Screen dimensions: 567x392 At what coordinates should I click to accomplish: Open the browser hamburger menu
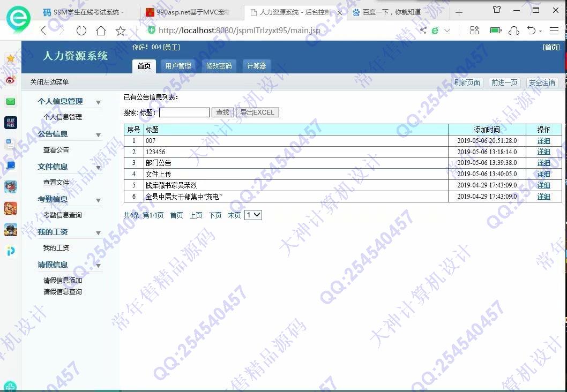(x=554, y=31)
